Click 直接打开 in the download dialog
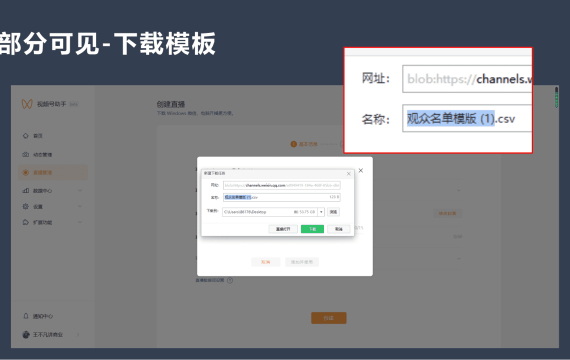The width and height of the screenshot is (570, 360). tap(283, 229)
